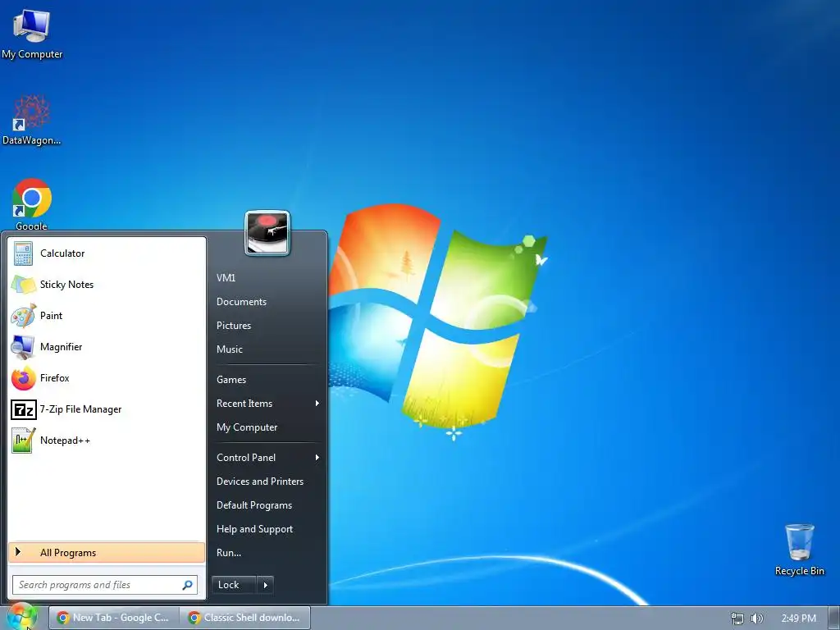The height and width of the screenshot is (630, 840).
Task: Open Paint from the start menu
Action: pos(107,316)
